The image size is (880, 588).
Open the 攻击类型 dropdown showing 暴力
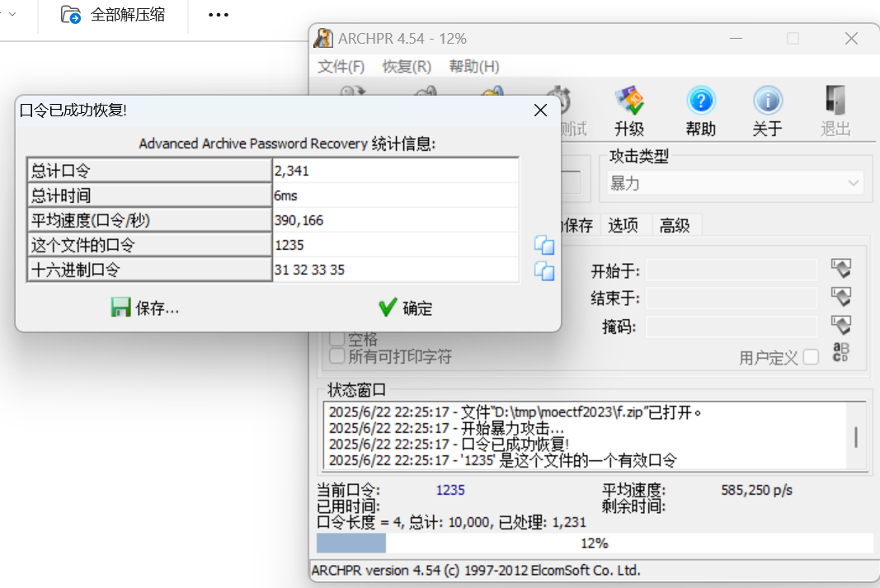click(x=734, y=183)
